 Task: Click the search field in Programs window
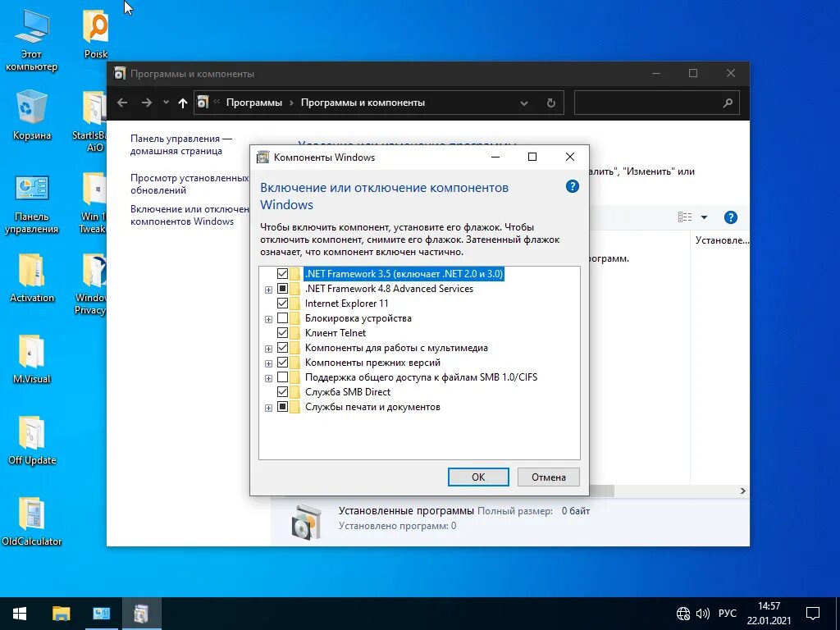coord(657,103)
